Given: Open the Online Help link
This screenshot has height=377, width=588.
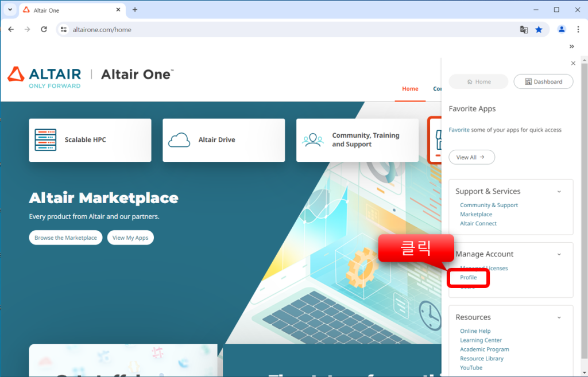Looking at the screenshot, I should click(x=475, y=331).
